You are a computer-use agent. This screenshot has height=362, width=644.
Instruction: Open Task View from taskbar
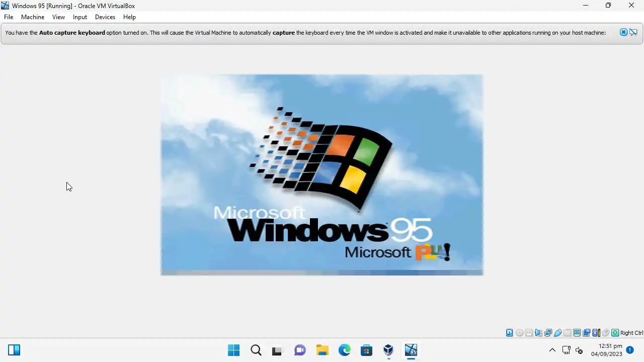pos(278,350)
